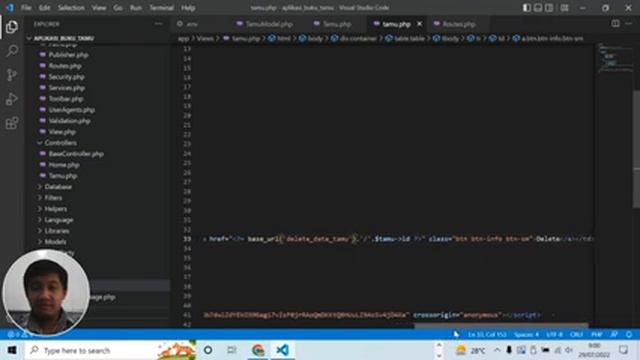Click the volume icon in system tray
This screenshot has width=640, height=360.
(569, 350)
